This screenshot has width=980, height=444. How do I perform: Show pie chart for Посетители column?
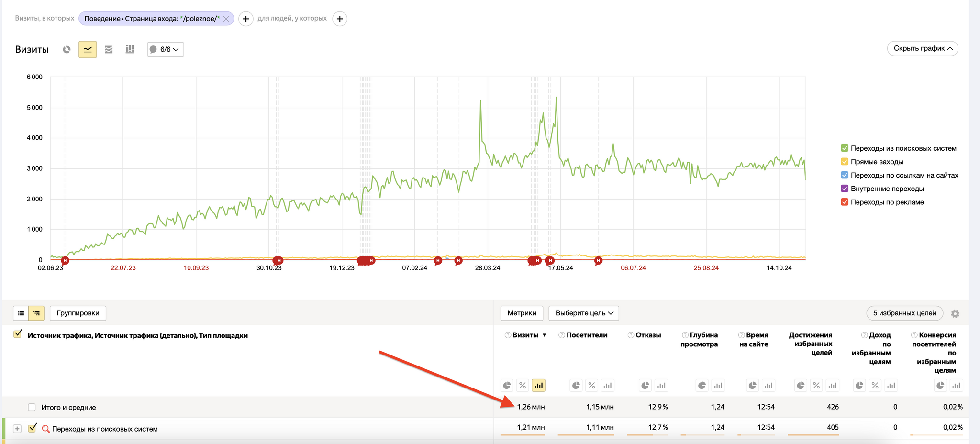tap(576, 385)
